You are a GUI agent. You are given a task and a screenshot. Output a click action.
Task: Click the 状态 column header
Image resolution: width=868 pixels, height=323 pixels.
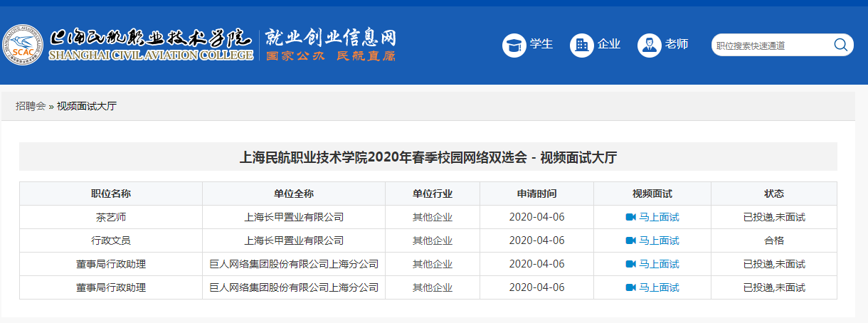773,194
